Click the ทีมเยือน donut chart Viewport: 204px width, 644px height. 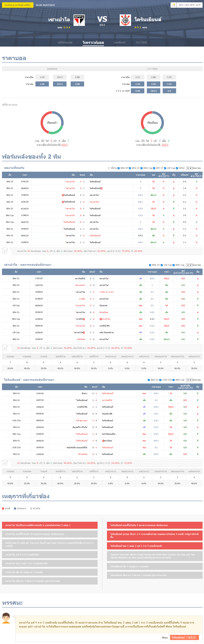pyautogui.click(x=152, y=122)
